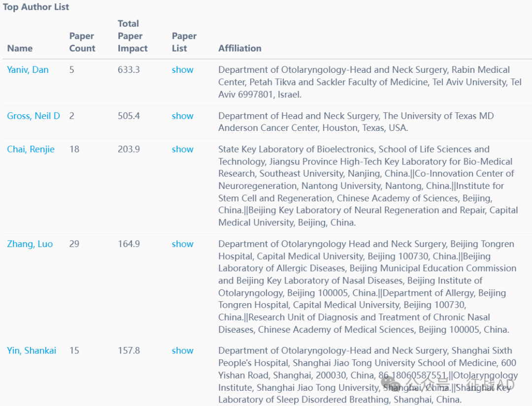Select Beijing Tongren Hospital affiliation text
532x406 pixels.
[367, 287]
